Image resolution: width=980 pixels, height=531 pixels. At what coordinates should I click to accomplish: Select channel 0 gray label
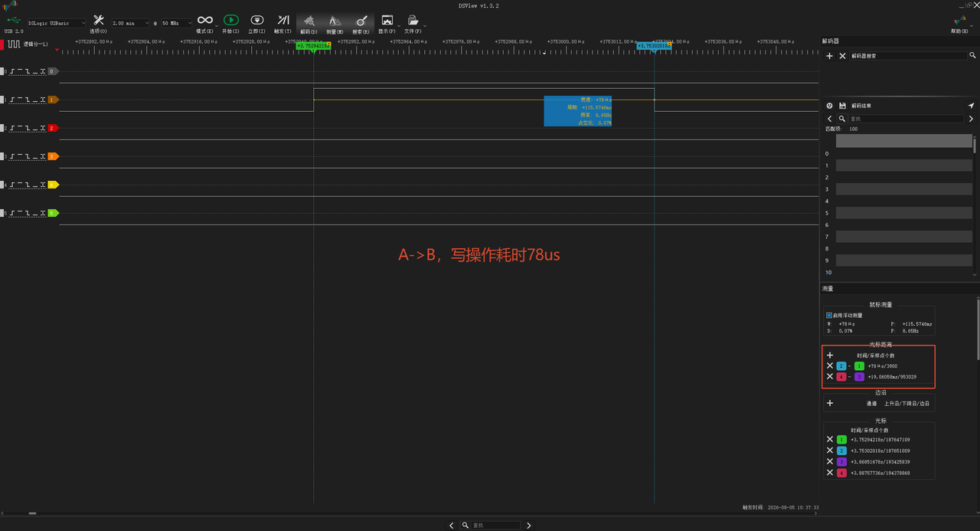[53, 71]
